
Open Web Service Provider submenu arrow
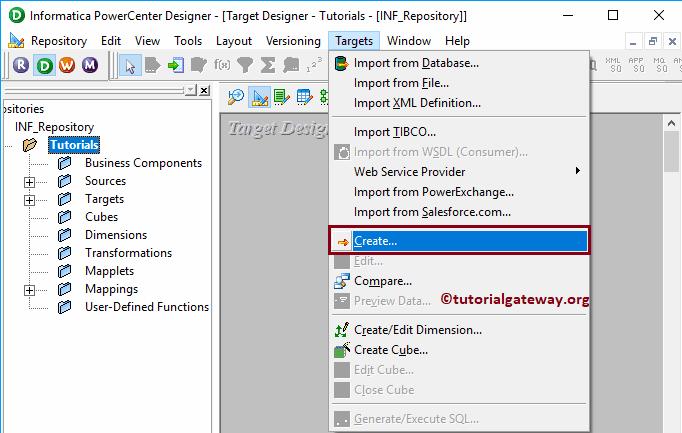coord(578,171)
